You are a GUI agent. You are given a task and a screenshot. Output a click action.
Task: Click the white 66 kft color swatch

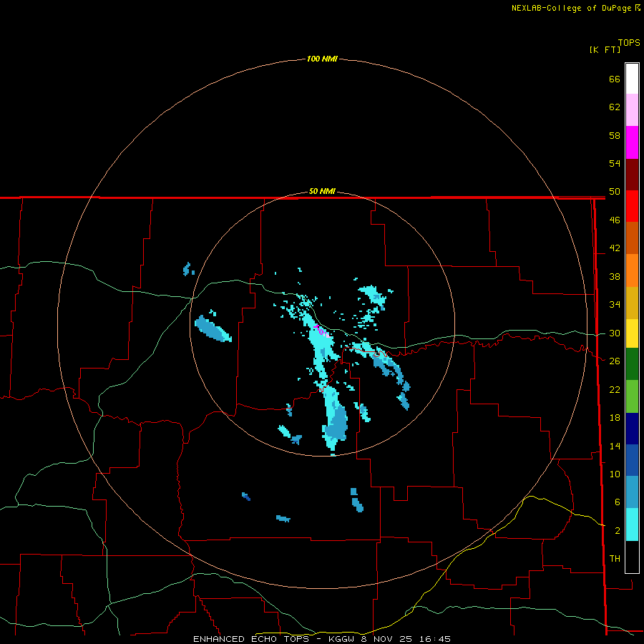(x=632, y=79)
